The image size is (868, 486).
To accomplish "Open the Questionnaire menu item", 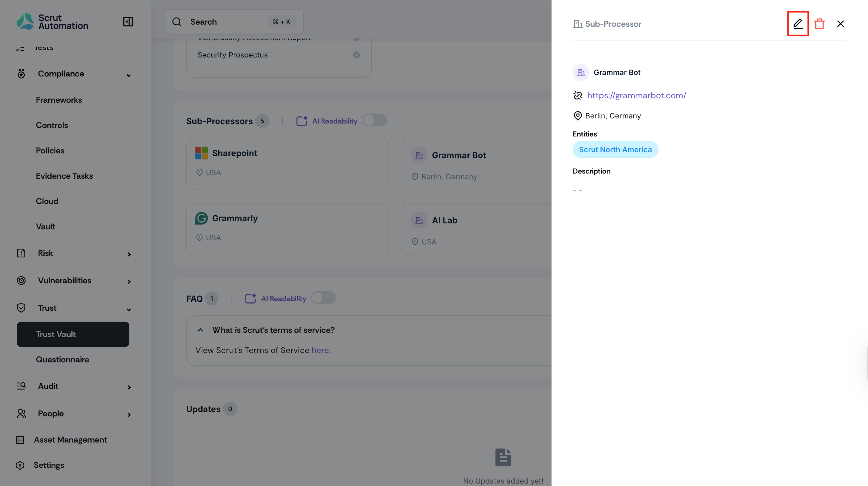I will 63,360.
